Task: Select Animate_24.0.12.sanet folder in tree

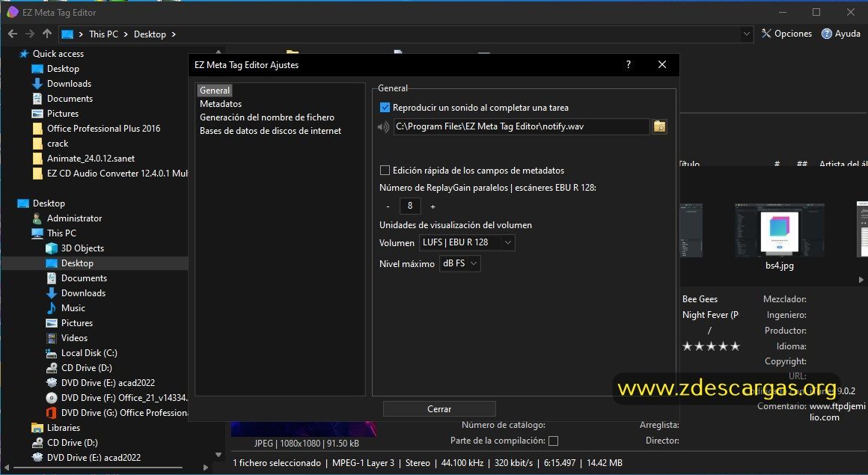Action: coord(91,159)
